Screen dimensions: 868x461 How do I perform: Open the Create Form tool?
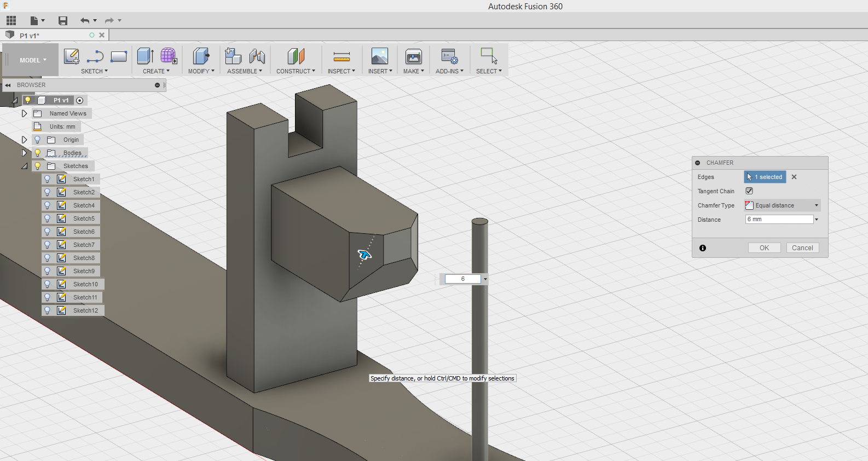[x=169, y=56]
